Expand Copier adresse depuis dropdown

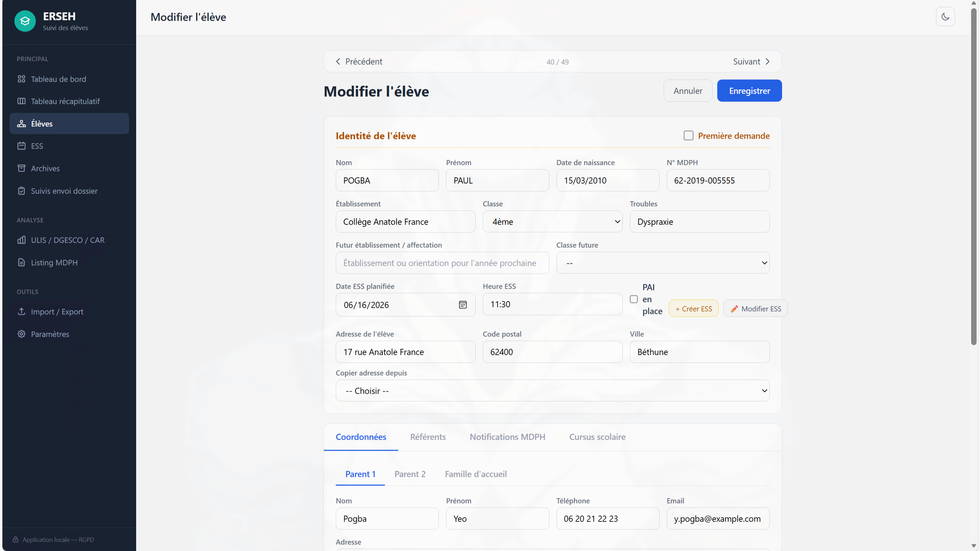[552, 390]
